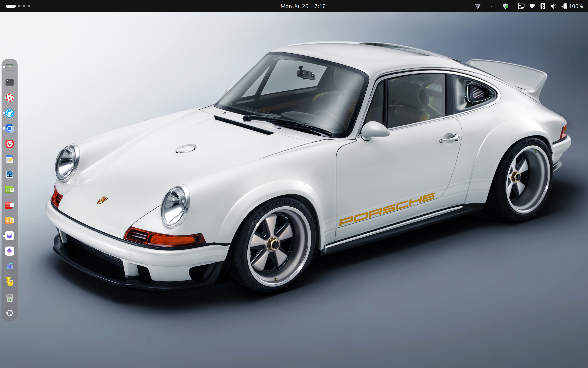Open the phone and monitor device indicator
The height and width of the screenshot is (368, 588).
pos(521,6)
